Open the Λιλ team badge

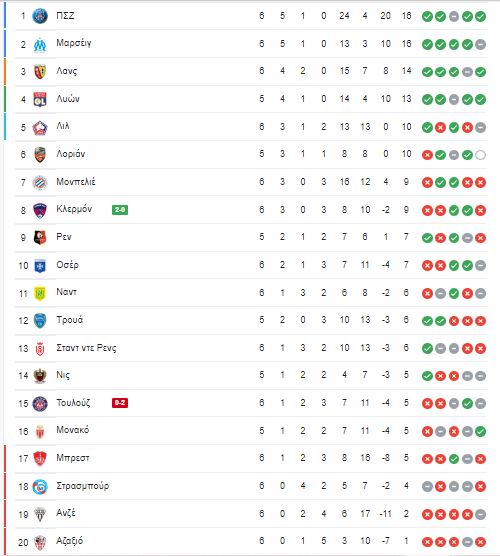click(40, 127)
